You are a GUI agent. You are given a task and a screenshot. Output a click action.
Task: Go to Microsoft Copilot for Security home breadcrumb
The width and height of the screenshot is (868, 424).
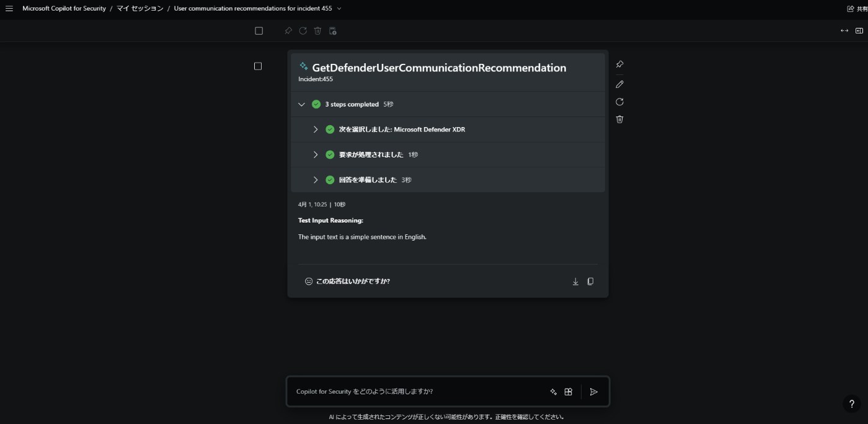(x=64, y=9)
